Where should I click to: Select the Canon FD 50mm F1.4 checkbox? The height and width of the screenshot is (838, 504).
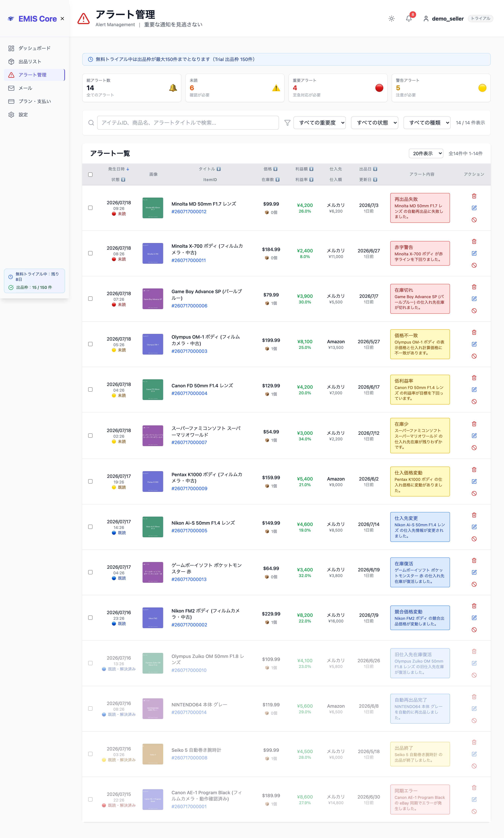point(90,390)
